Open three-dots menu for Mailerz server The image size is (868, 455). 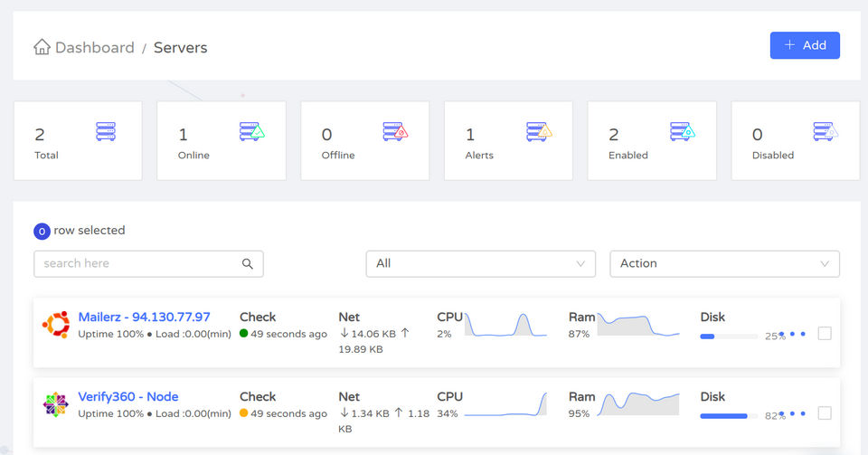(792, 334)
